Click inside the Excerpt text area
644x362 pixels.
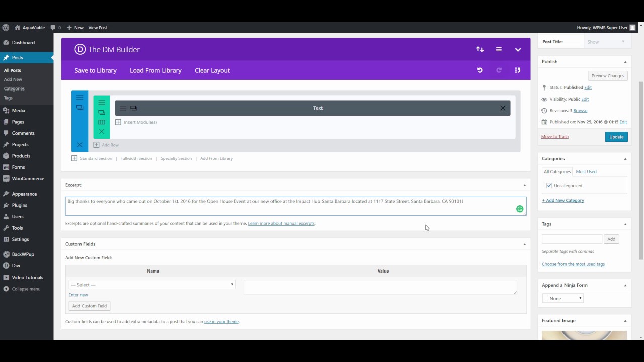(296, 206)
